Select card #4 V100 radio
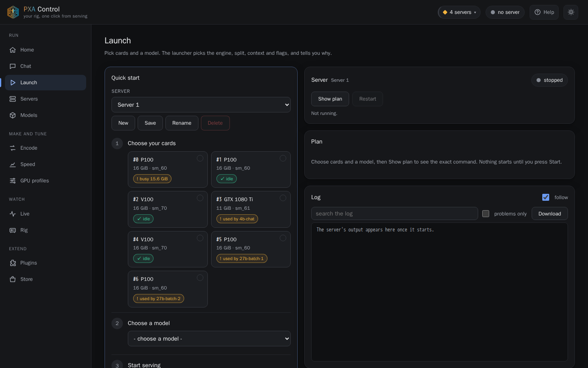The image size is (588, 368). [x=200, y=238]
